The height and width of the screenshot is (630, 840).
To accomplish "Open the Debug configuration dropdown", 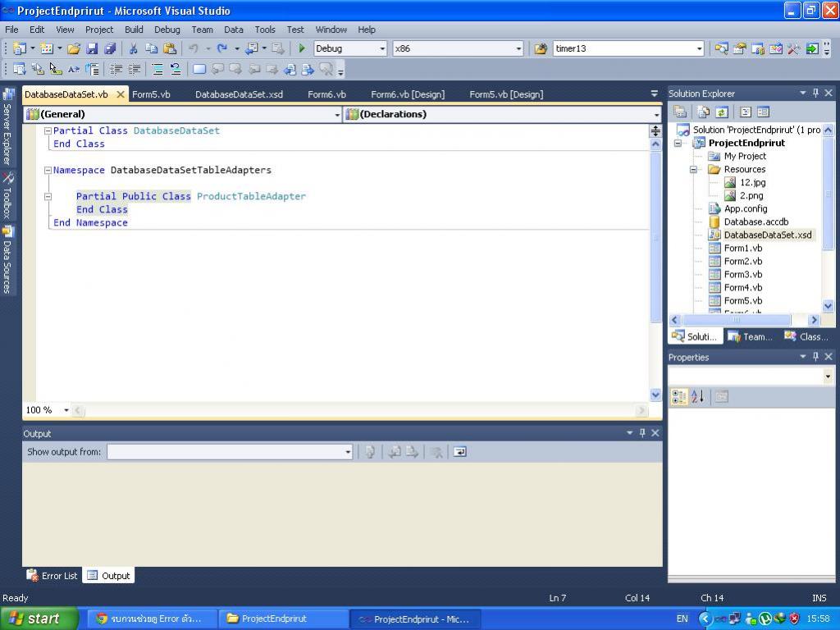I will 382,49.
